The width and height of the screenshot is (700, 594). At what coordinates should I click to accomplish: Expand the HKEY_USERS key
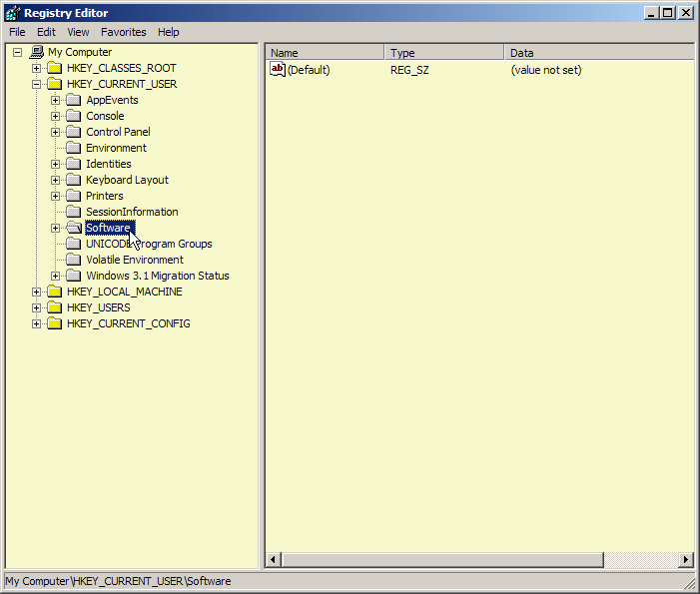click(36, 307)
